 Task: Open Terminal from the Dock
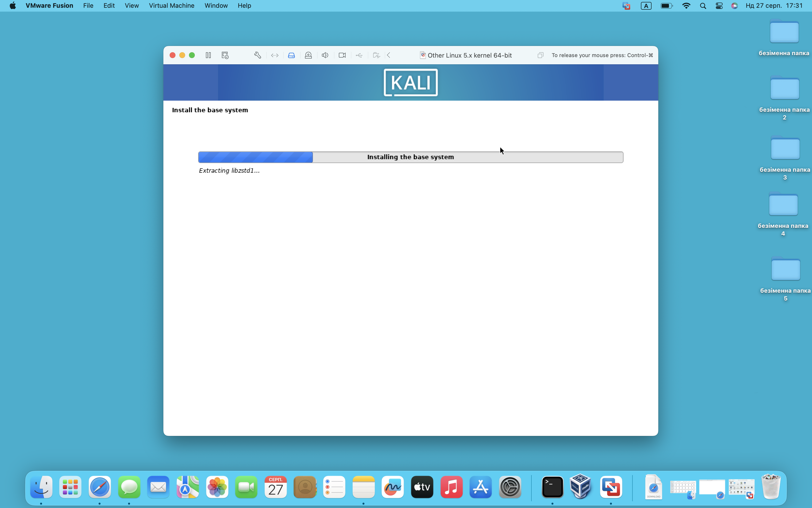552,487
